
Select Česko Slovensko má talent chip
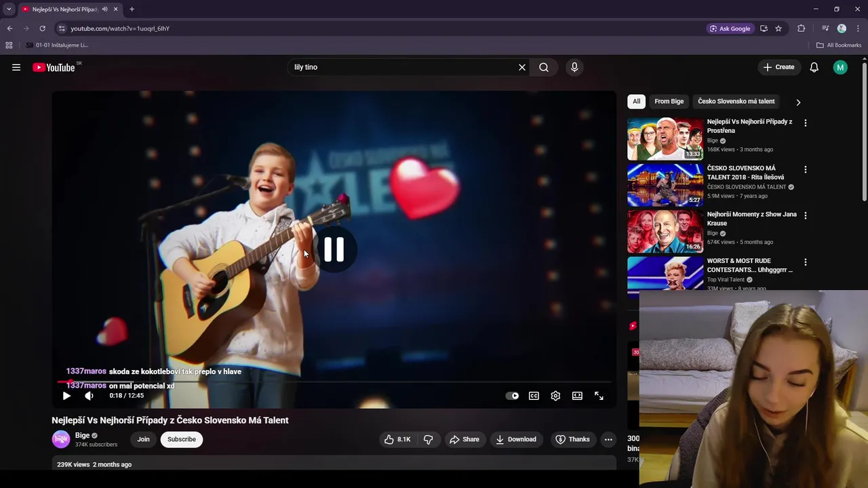point(736,101)
